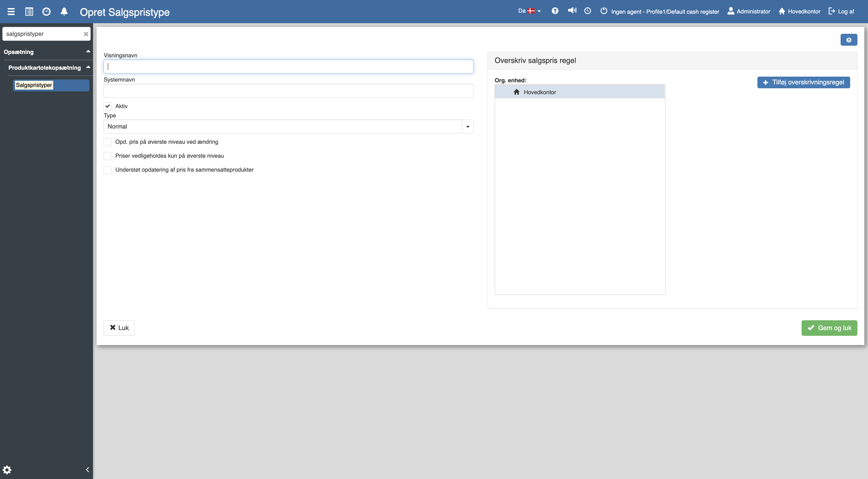Viewport: 868px width, 479px height.
Task: Click the list view icon in header
Action: click(x=29, y=12)
